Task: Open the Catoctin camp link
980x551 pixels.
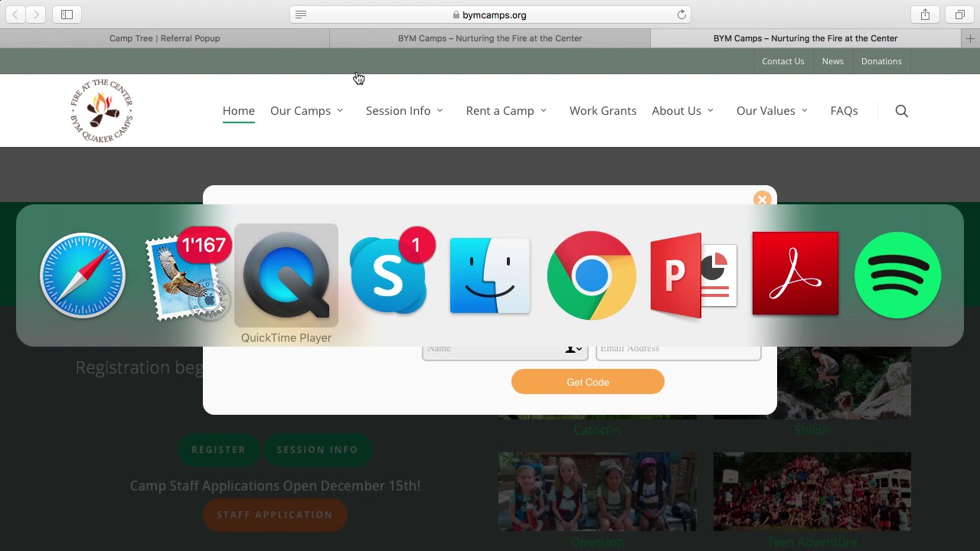Action: click(x=597, y=431)
